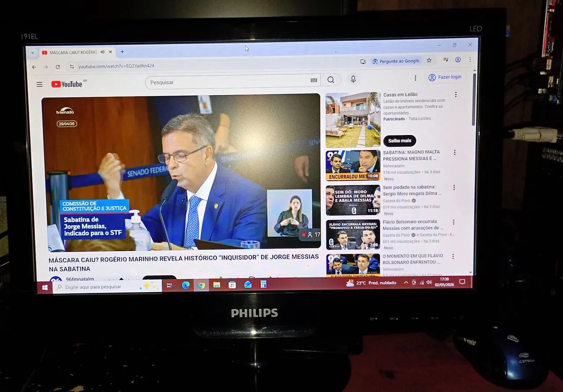
Task: Open options menu for Sergio Moro video
Action: pyautogui.click(x=454, y=187)
